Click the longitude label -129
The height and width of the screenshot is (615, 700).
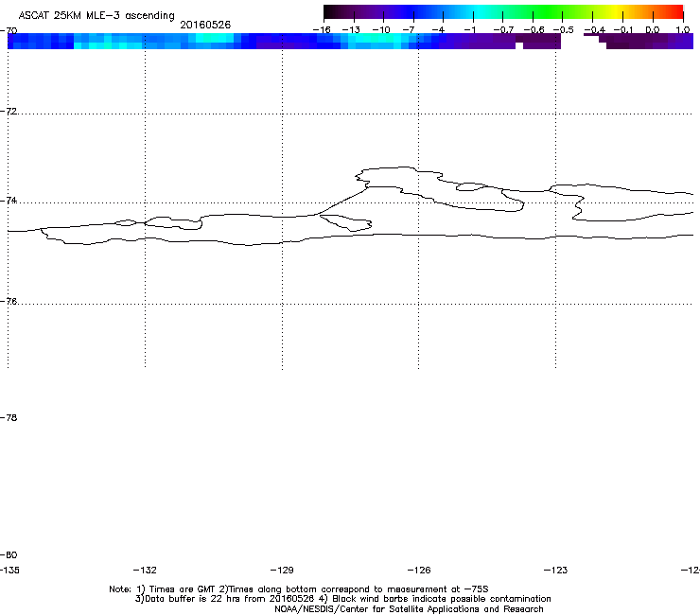[282, 570]
